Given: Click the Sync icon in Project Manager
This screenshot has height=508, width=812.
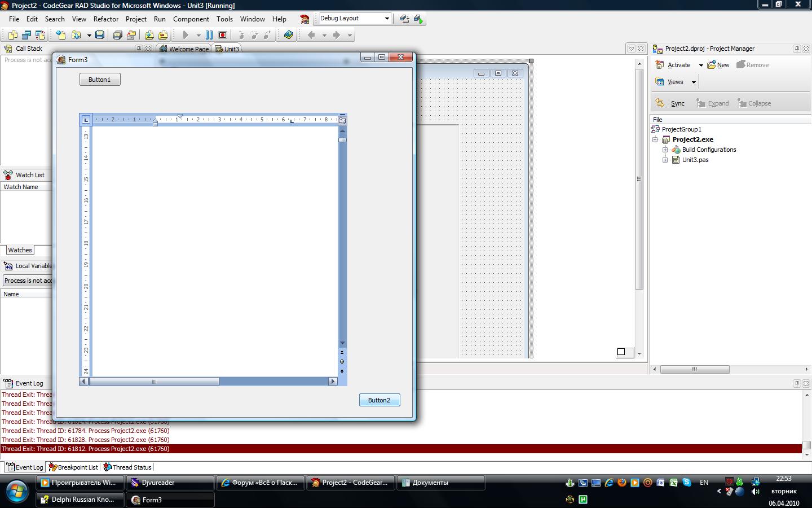Looking at the screenshot, I should tap(671, 103).
